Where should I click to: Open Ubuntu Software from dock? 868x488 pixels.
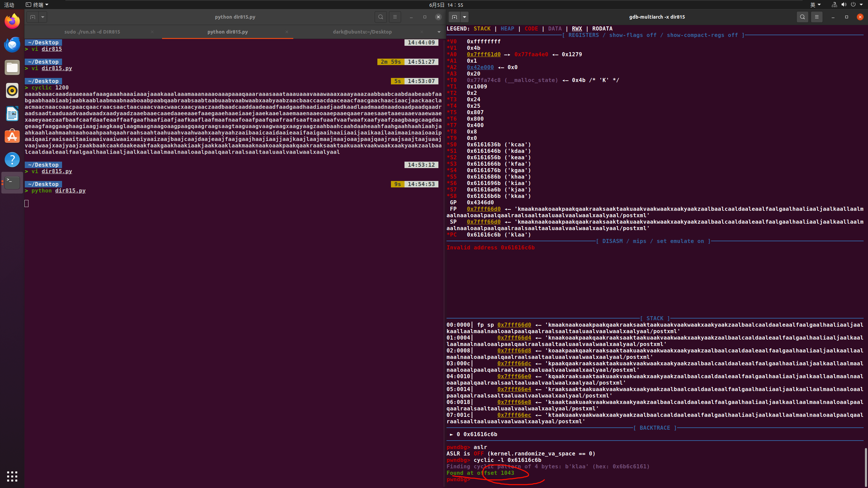point(12,137)
